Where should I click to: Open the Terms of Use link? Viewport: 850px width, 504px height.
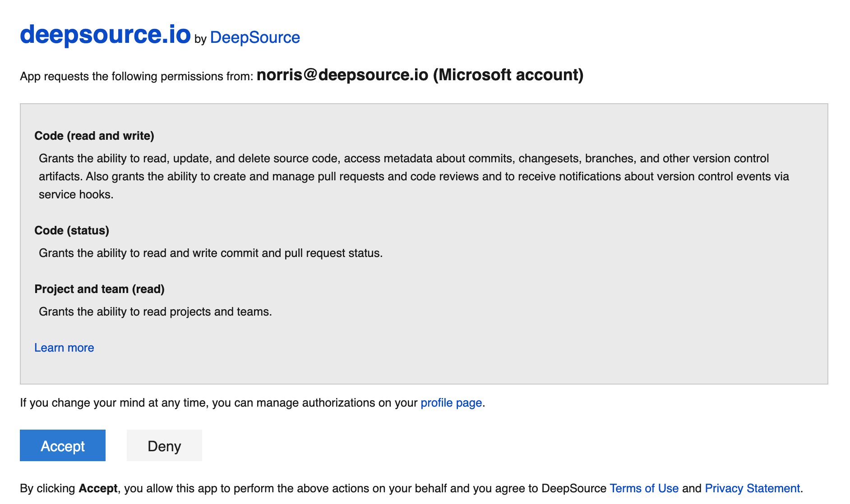pos(644,488)
